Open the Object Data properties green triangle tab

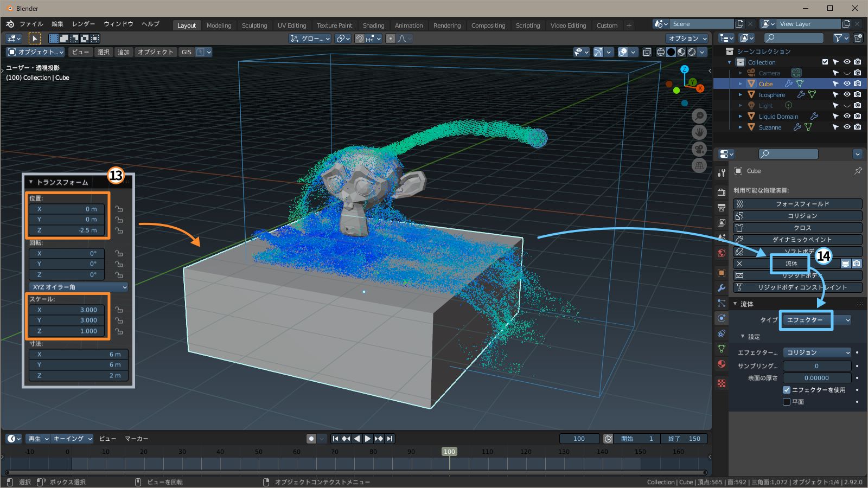click(722, 349)
